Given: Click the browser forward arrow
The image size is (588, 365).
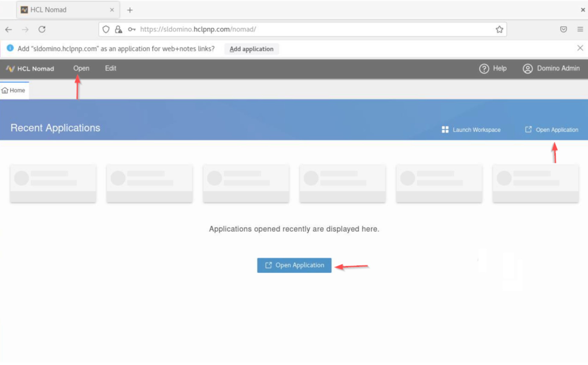Looking at the screenshot, I should [x=25, y=30].
